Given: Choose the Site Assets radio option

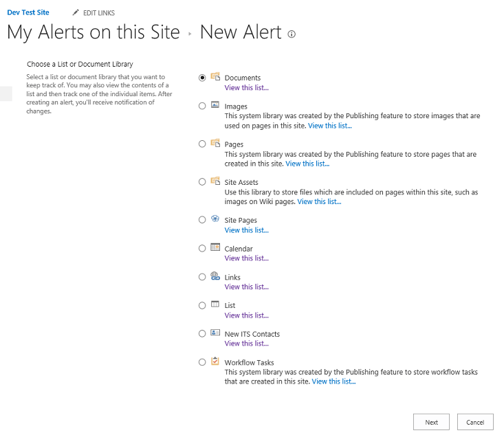Looking at the screenshot, I should tap(202, 182).
